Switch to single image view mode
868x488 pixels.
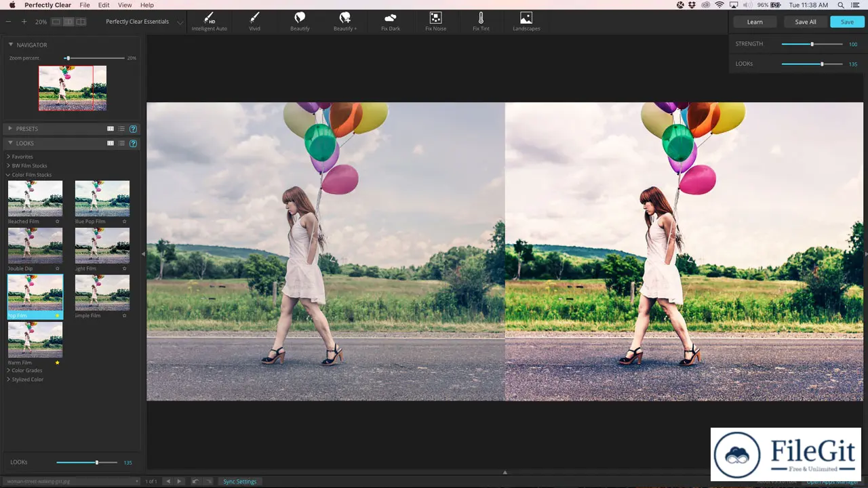[x=56, y=22]
